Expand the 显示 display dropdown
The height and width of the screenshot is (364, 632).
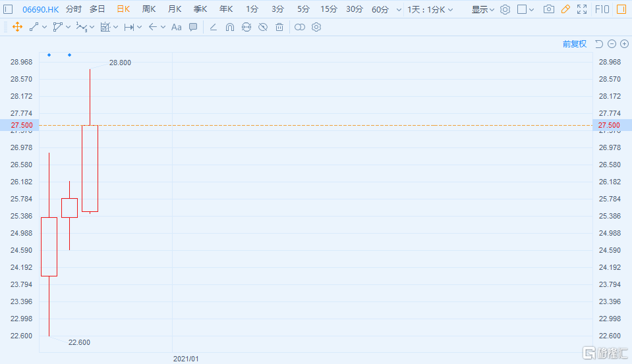[x=482, y=9]
